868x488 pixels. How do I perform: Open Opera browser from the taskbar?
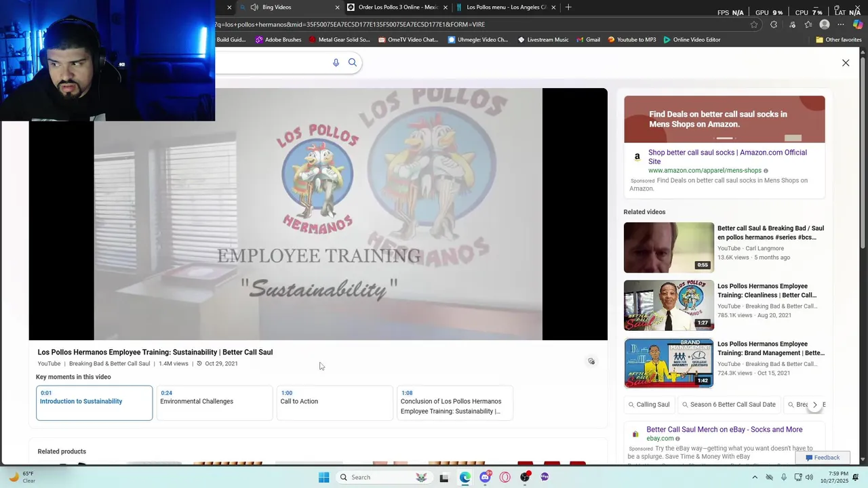click(505, 477)
